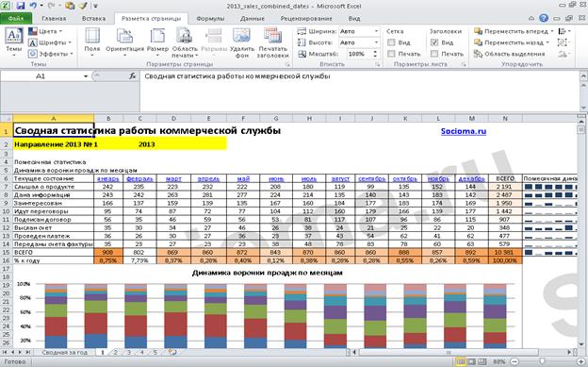Open the Поля margins menu
Image resolution: width=588 pixels, height=367 pixels.
[x=92, y=42]
